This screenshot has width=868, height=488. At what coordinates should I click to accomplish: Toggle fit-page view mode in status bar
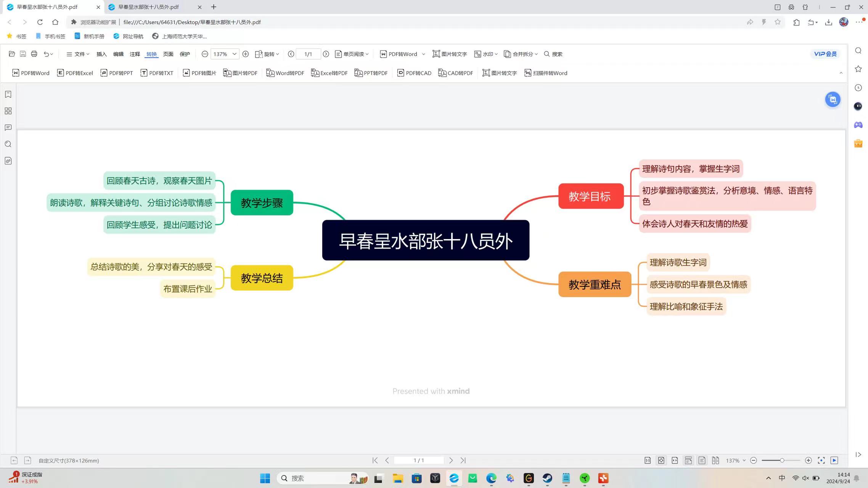click(x=661, y=460)
